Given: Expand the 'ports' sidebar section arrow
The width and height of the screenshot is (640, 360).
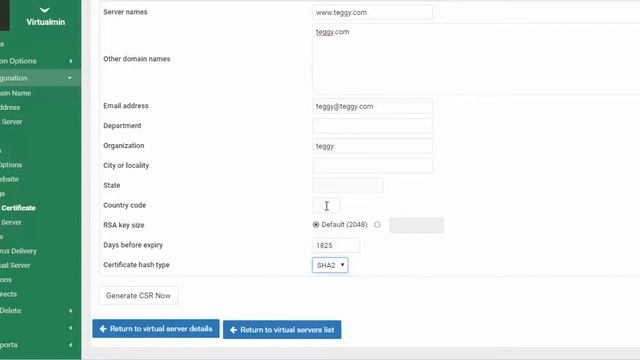Looking at the screenshot, I should [71, 345].
